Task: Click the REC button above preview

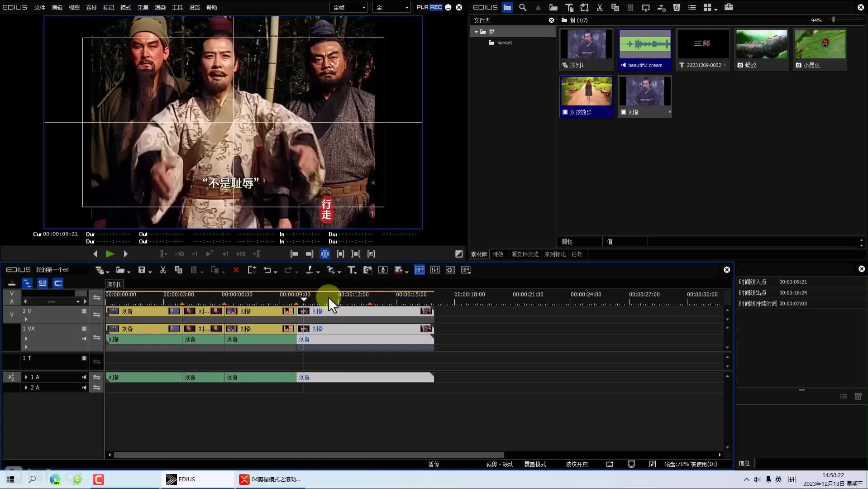Action: [436, 7]
